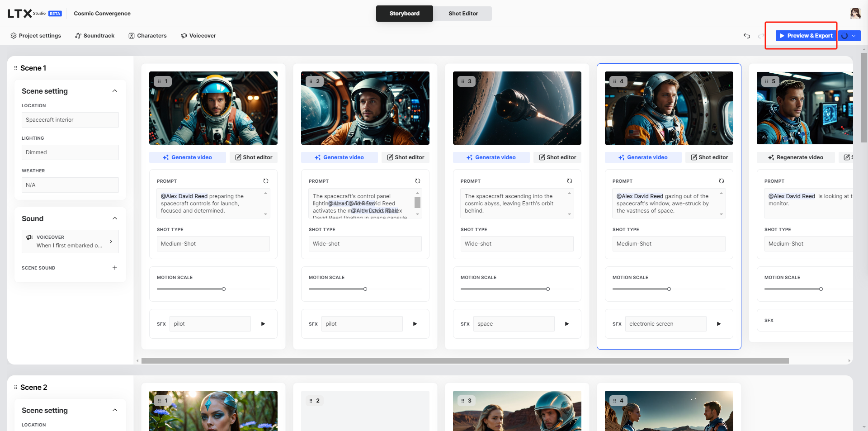Switch to the Shot Editor tab
Image resolution: width=868 pixels, height=431 pixels.
point(463,14)
